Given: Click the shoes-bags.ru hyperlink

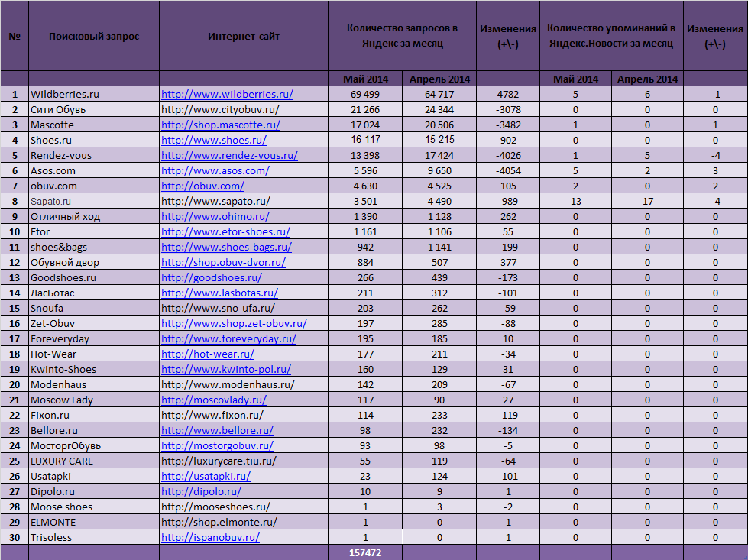Looking at the screenshot, I should [x=226, y=247].
